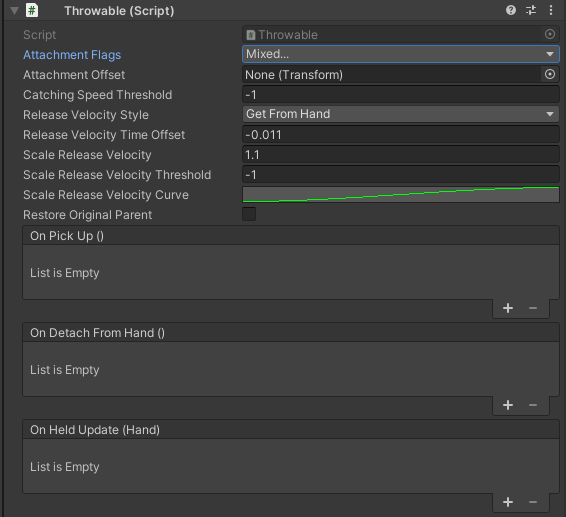This screenshot has height=517, width=566.
Task: Collapse the Throwable (Script) component foldout
Action: [x=14, y=10]
